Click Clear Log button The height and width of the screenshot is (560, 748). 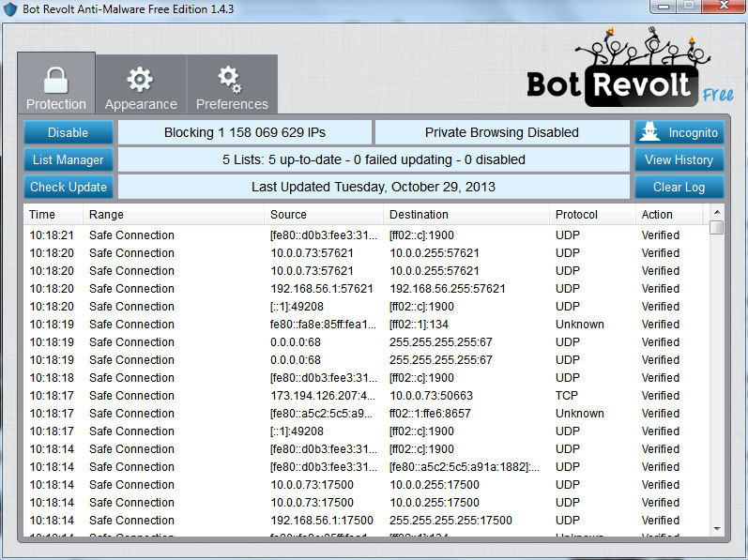pyautogui.click(x=679, y=187)
